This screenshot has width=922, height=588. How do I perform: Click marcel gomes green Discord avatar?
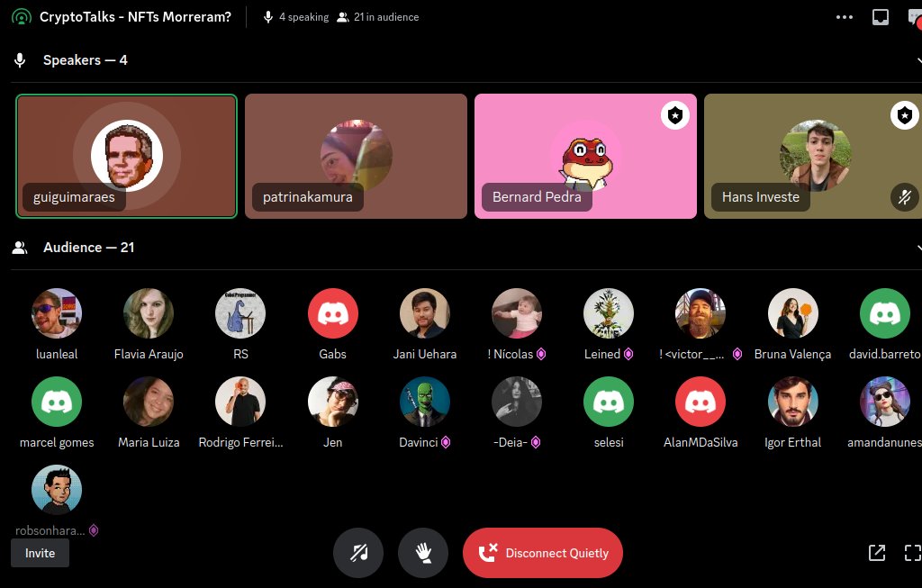tap(57, 402)
